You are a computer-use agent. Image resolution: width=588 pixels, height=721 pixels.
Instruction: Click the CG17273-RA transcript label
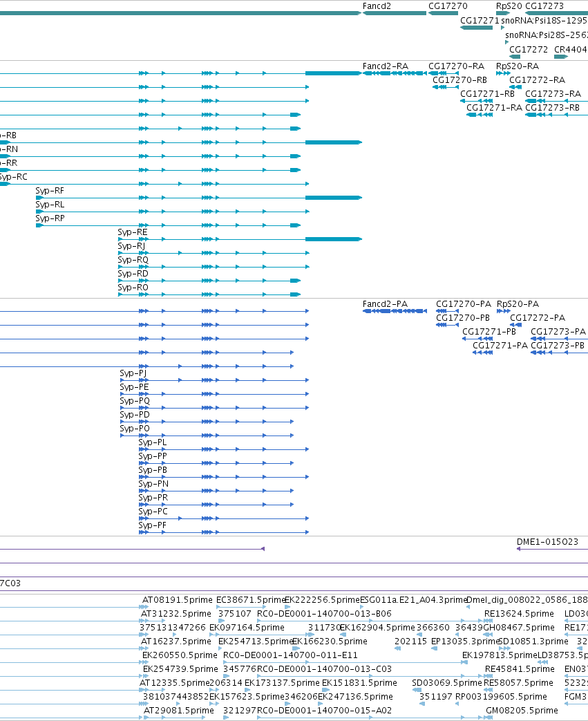click(553, 94)
